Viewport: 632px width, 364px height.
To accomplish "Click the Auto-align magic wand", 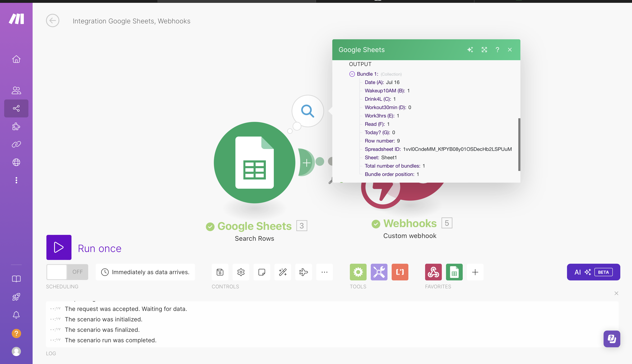I will (x=283, y=272).
